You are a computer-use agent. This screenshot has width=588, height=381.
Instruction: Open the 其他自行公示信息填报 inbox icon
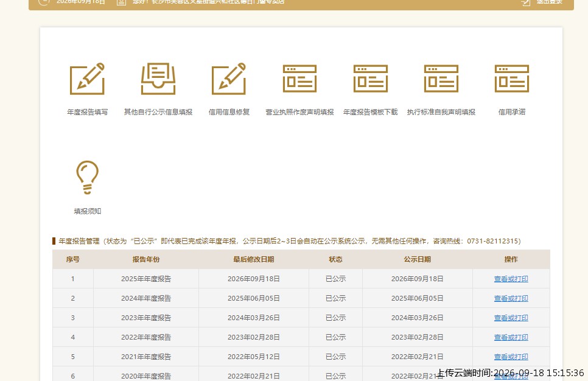pos(158,79)
